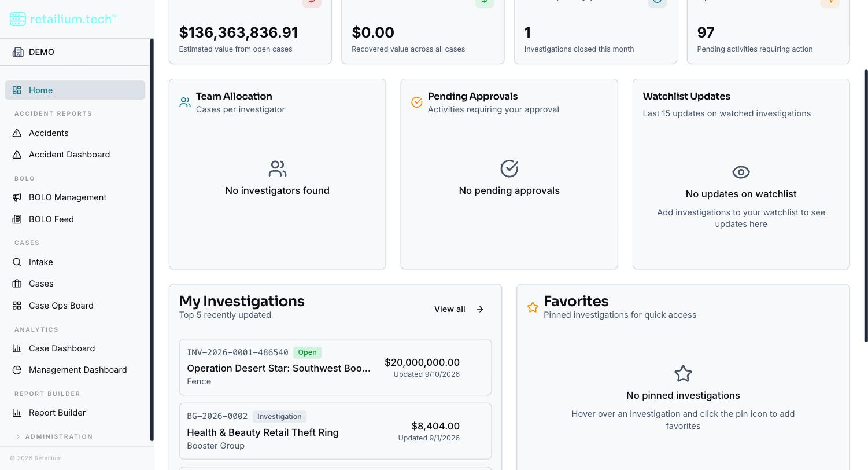The width and height of the screenshot is (868, 470).
Task: Open Case Dashboard analytics
Action: 75,348
